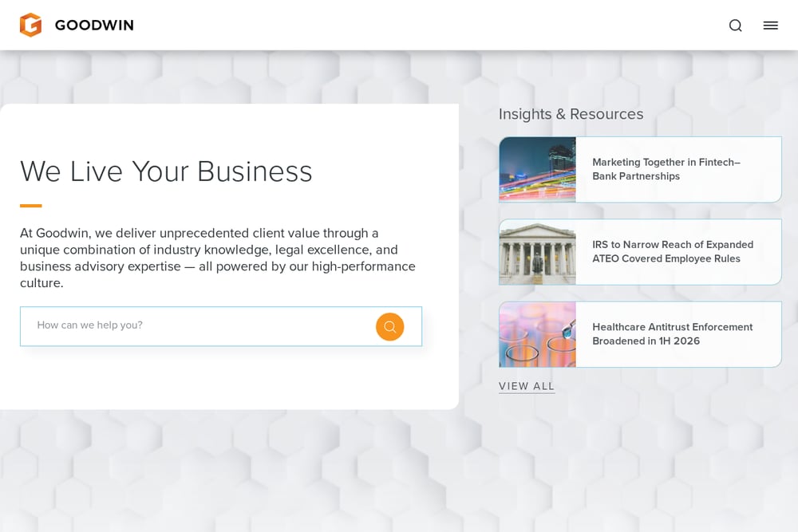Viewport: 798px width, 532px height.
Task: Click the columned building thumbnail
Action: [x=537, y=252]
